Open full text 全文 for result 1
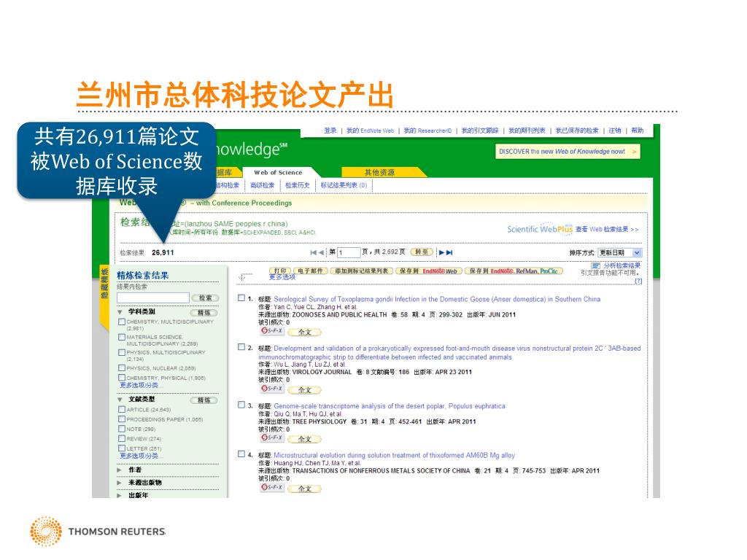 click(304, 332)
